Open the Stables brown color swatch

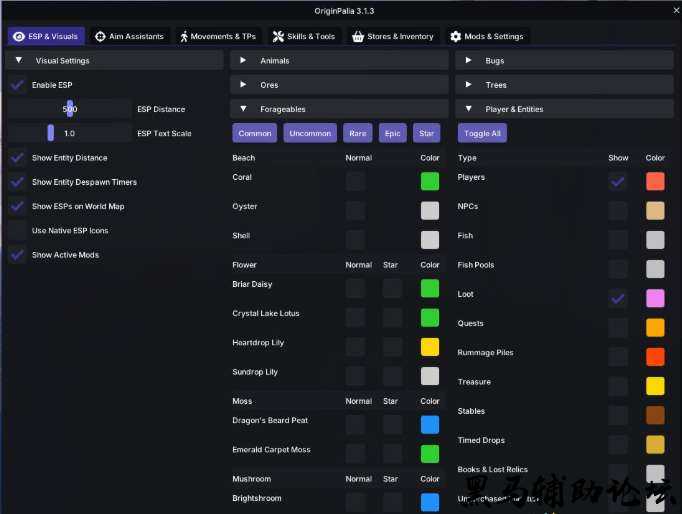coord(655,416)
